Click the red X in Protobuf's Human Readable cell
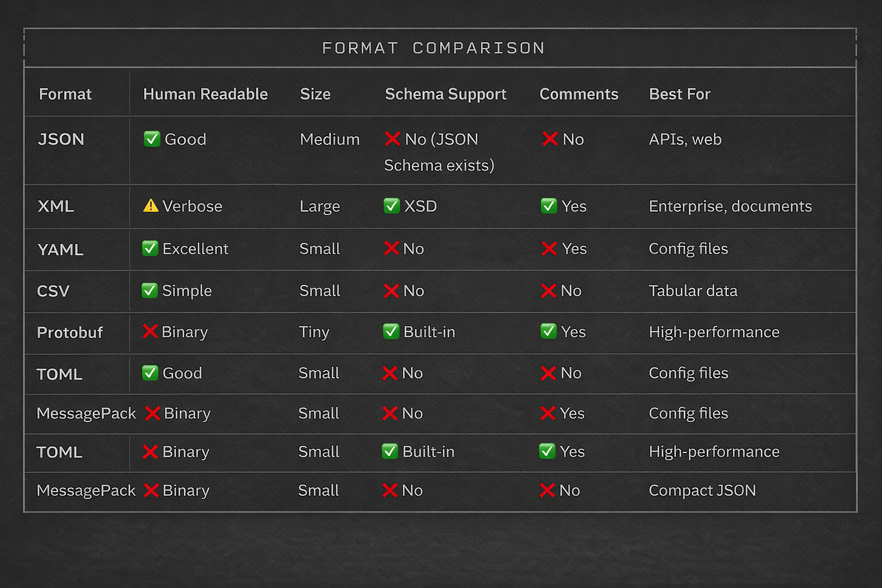Viewport: 882px width, 588px height. tap(150, 331)
